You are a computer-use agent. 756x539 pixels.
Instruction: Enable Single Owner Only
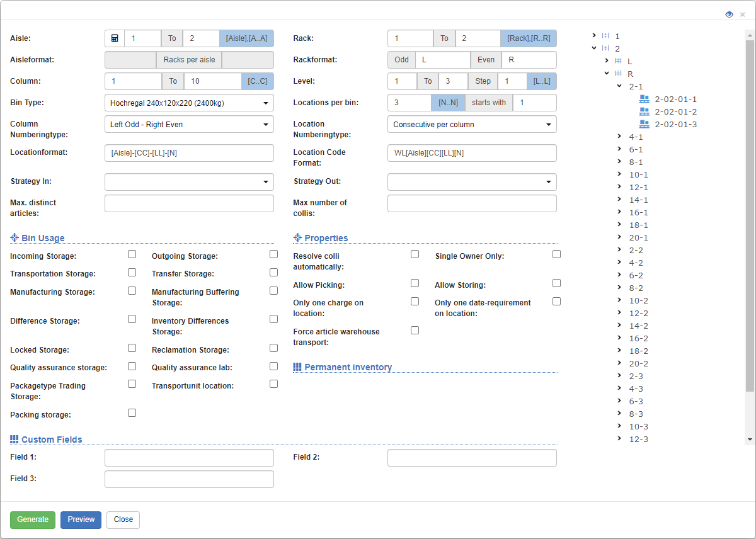coord(556,254)
